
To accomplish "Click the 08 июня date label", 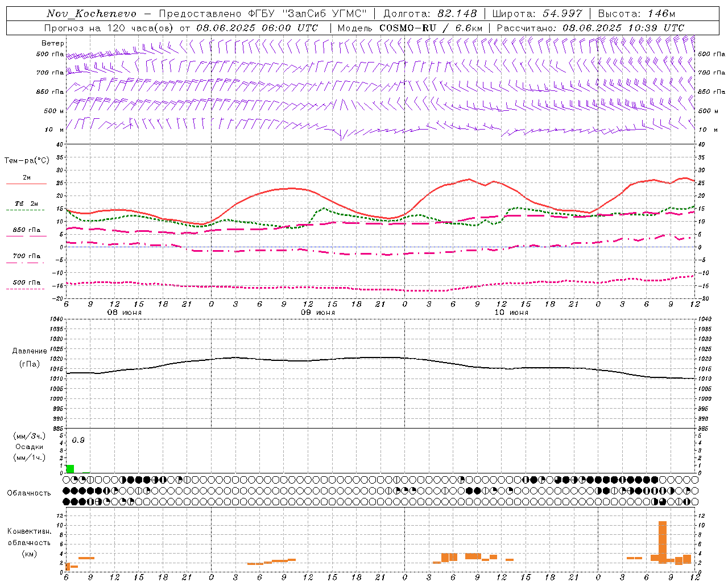I will pos(125,313).
